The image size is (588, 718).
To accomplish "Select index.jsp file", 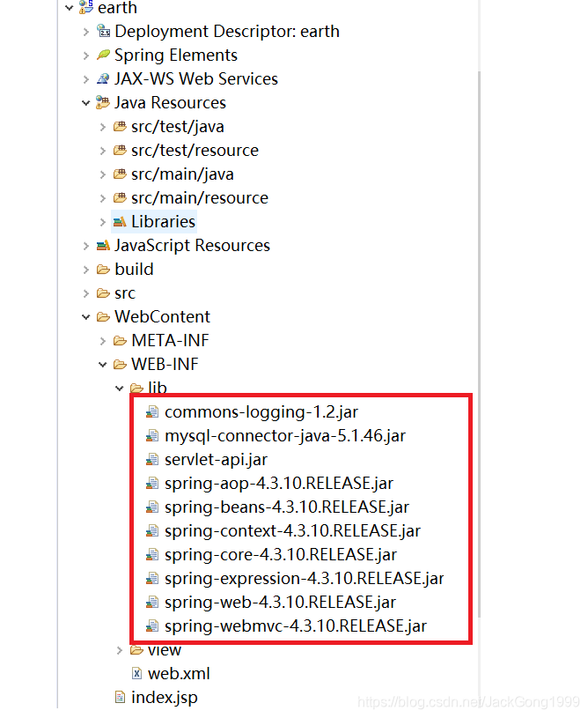I will 165,698.
